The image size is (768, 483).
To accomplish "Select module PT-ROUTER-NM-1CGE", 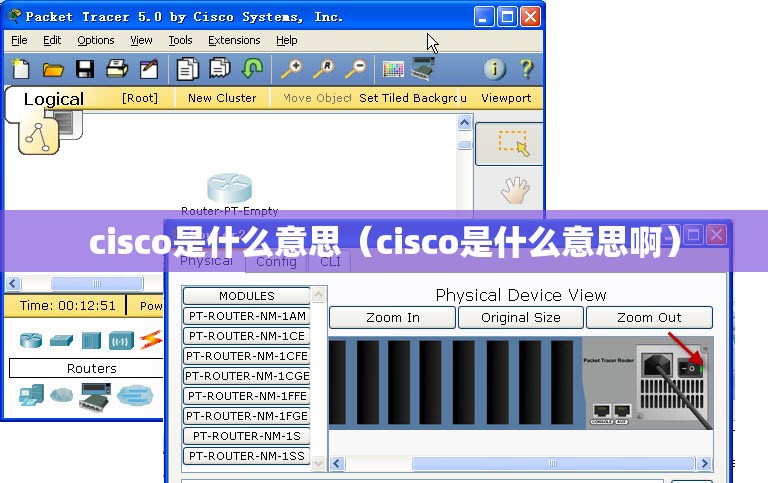I will click(x=247, y=376).
